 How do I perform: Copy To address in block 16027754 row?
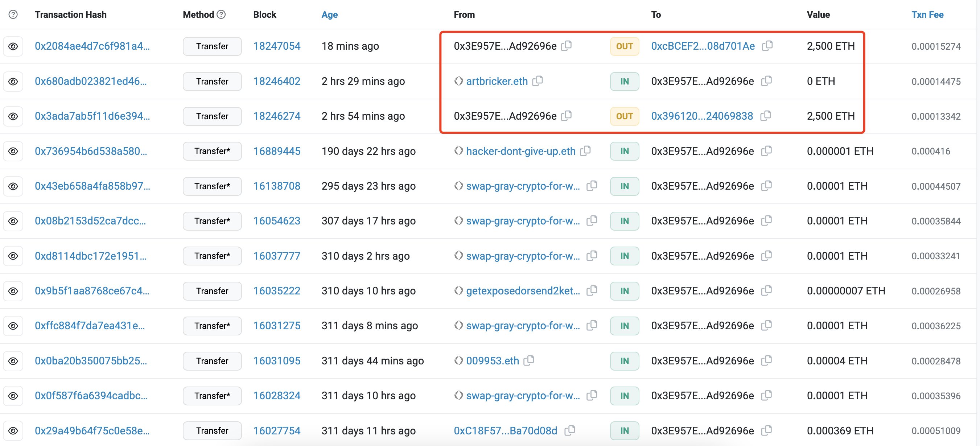(767, 430)
